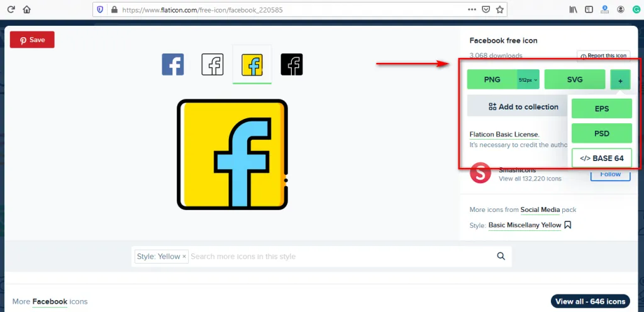
Task: Choose the PSD format option
Action: pyautogui.click(x=602, y=133)
